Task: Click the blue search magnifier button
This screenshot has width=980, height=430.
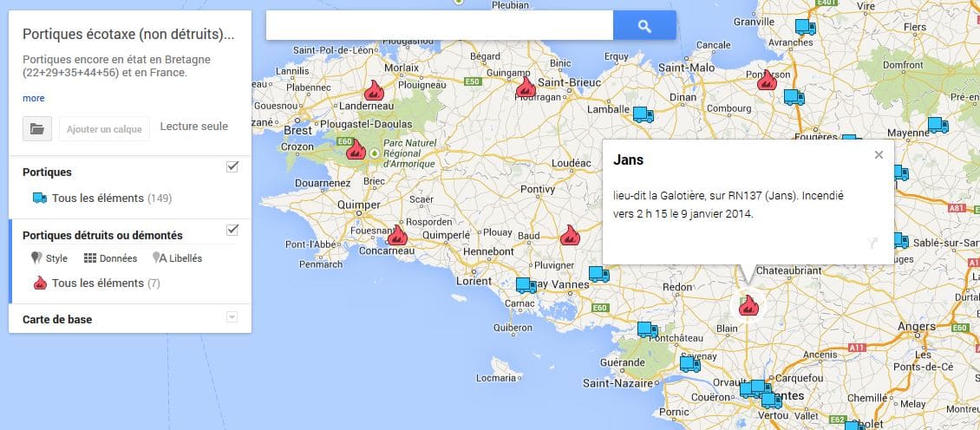Action: pos(644,26)
